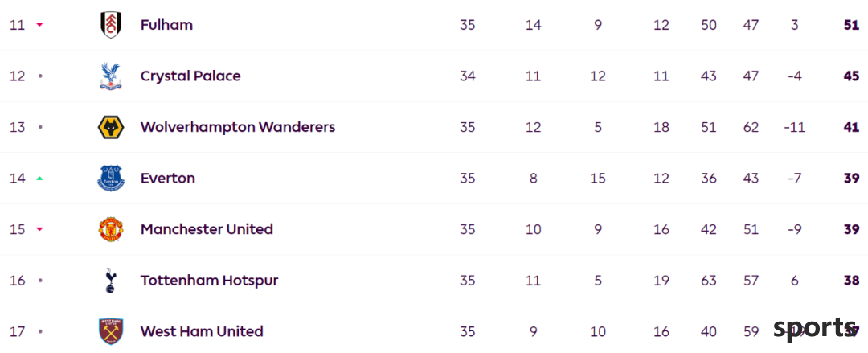The height and width of the screenshot is (353, 868).
Task: Click Fulham's 51 points value
Action: pyautogui.click(x=851, y=25)
